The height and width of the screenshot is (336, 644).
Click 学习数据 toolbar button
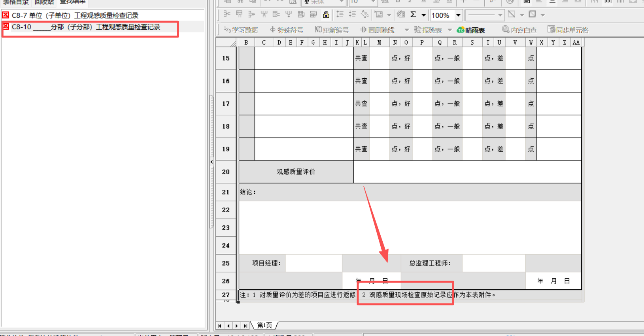[241, 30]
